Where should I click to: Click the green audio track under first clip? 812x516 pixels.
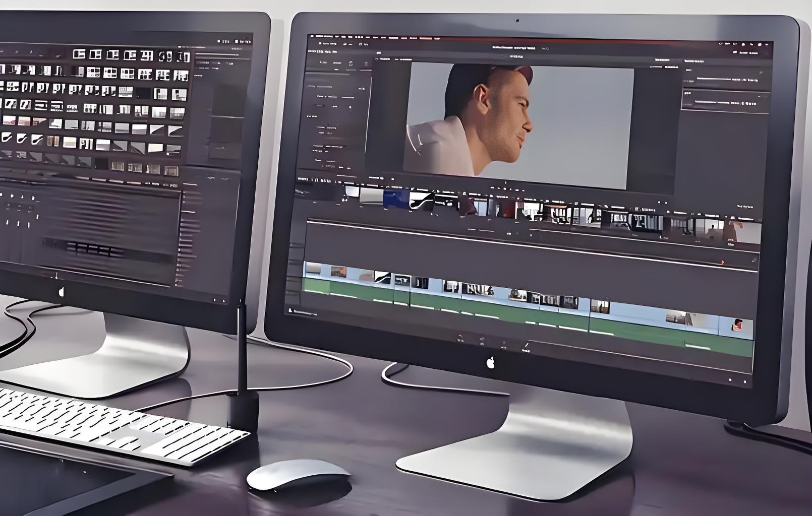(x=316, y=286)
